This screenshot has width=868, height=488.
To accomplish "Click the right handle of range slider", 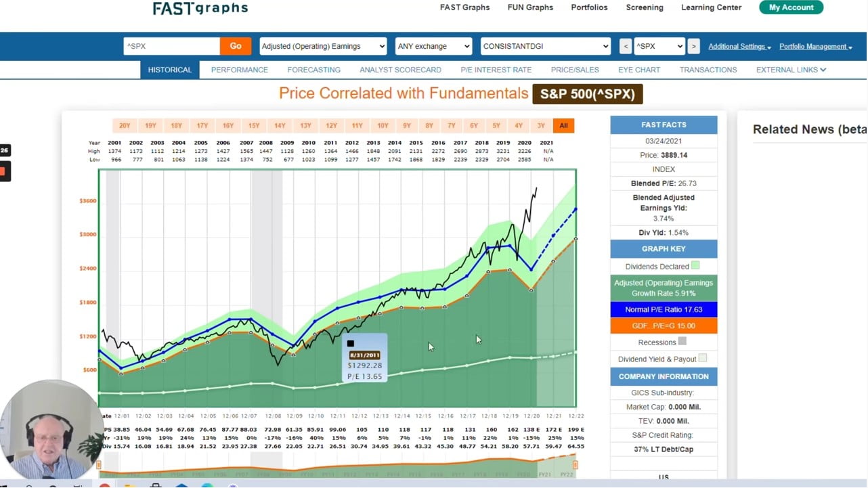I will (575, 464).
